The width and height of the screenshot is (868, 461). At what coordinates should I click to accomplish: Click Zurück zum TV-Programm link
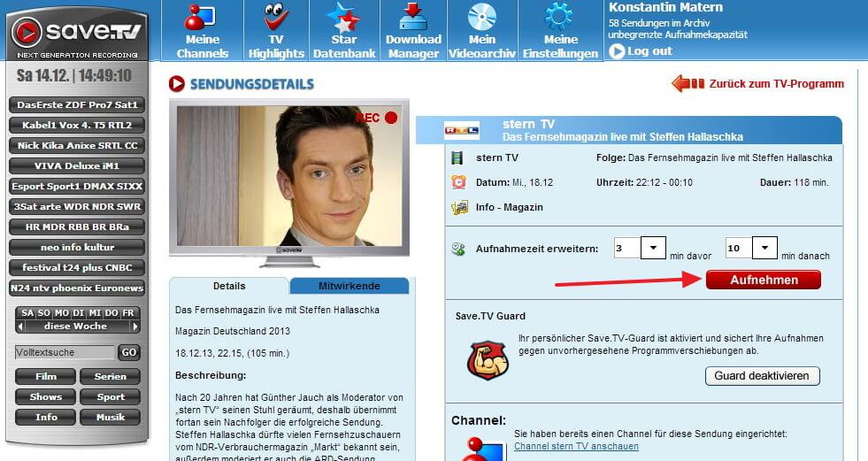tap(776, 83)
